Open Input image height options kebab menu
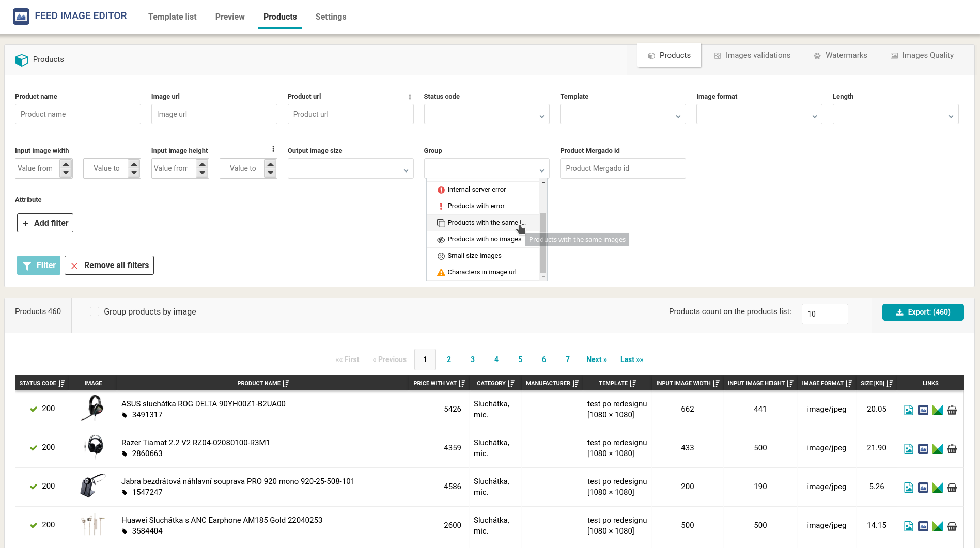This screenshot has height=548, width=980. coord(273,149)
